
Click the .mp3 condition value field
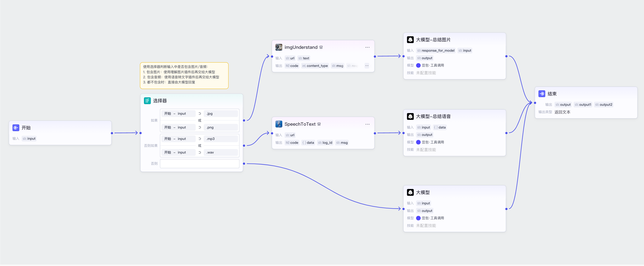tap(221, 139)
